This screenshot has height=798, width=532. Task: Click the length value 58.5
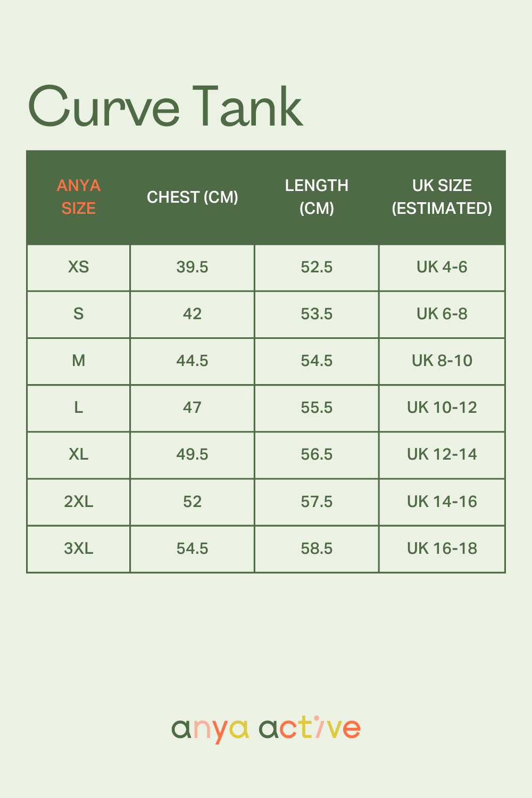coord(317,548)
